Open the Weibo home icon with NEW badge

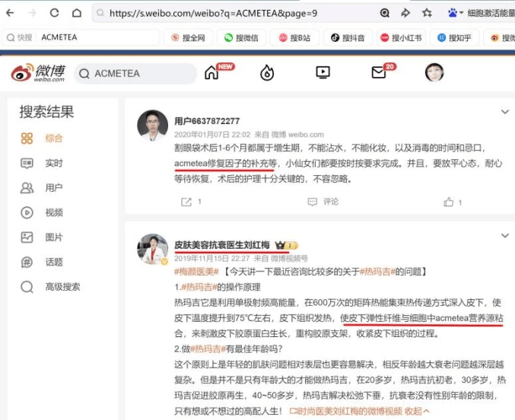pos(211,72)
